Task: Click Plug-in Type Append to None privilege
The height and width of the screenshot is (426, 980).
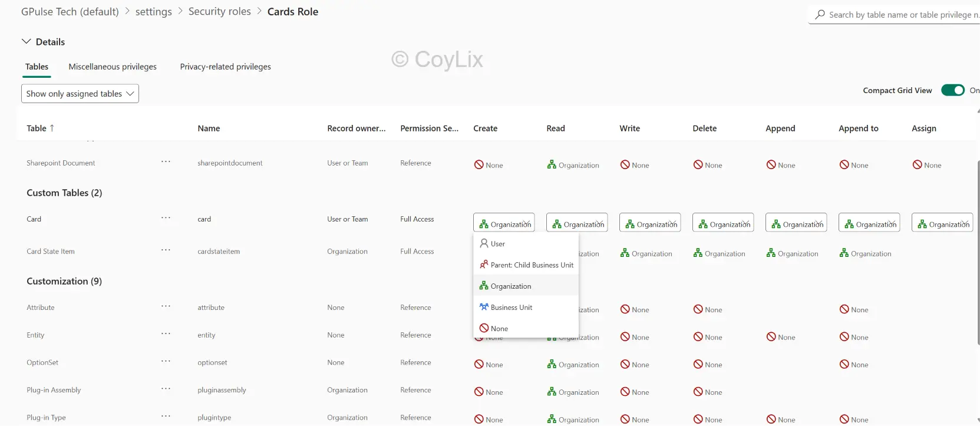Action: pos(854,420)
